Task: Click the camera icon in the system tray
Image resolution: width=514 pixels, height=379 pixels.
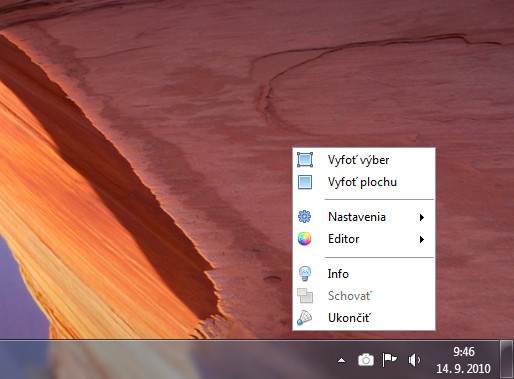Action: pyautogui.click(x=366, y=360)
